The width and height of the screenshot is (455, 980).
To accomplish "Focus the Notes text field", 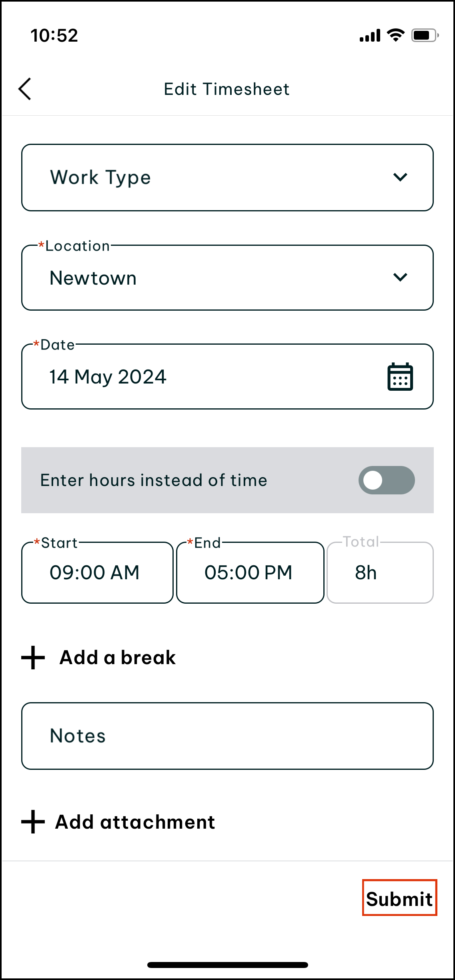I will click(227, 736).
